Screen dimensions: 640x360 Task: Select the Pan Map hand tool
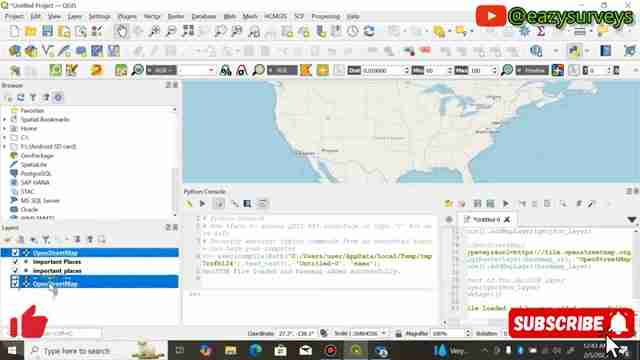coord(121,31)
